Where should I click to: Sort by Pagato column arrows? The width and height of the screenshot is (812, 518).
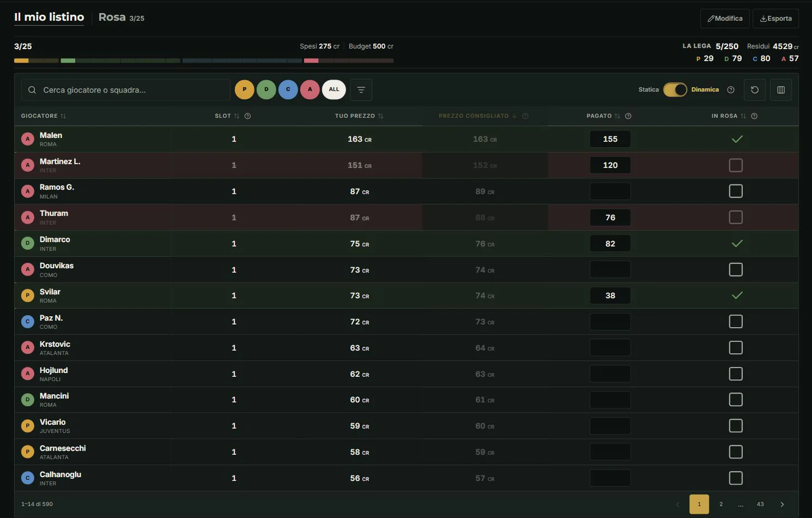click(617, 116)
